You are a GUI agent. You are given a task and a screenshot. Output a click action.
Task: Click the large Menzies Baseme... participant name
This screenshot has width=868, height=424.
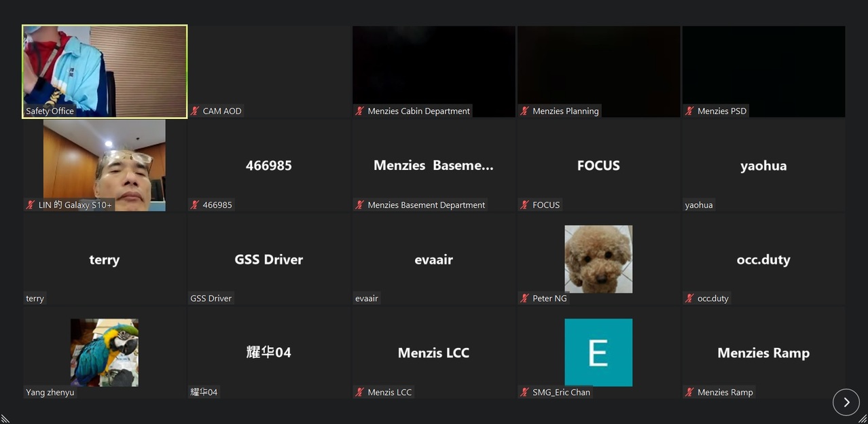pyautogui.click(x=433, y=165)
